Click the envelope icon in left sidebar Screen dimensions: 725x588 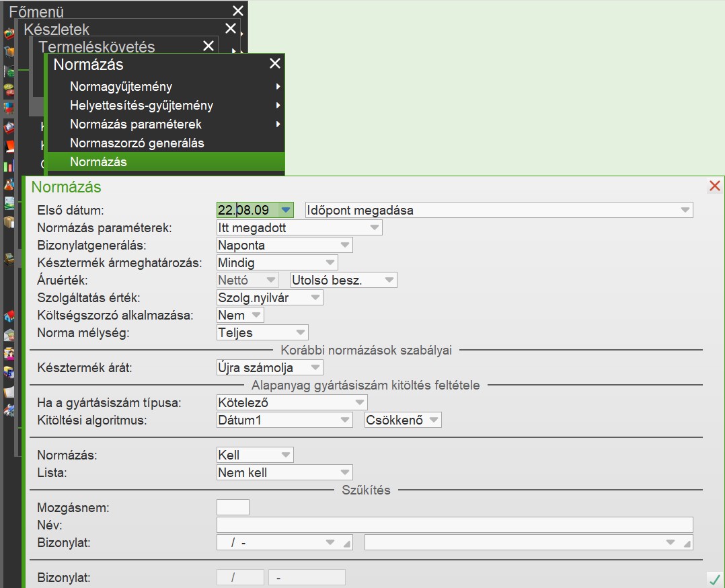pyautogui.click(x=9, y=335)
